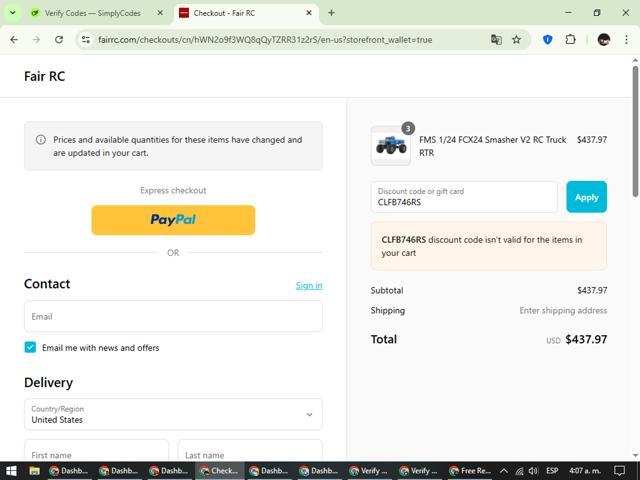Viewport: 640px width, 480px height.
Task: Click the invalid discount code message
Action: click(489, 246)
